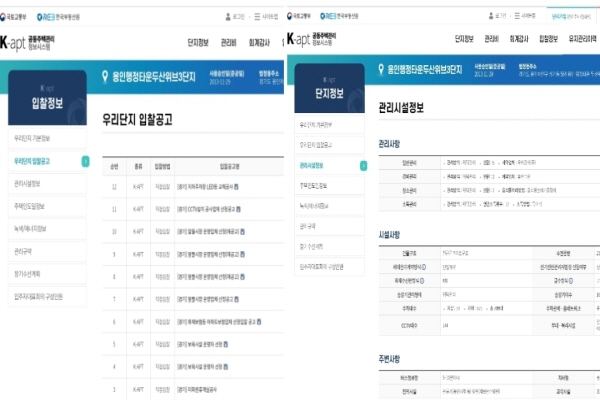Open row 6 아파트보험업체 선정입찰 공고 notice
Viewport: 600px width, 400px height.
click(216, 322)
